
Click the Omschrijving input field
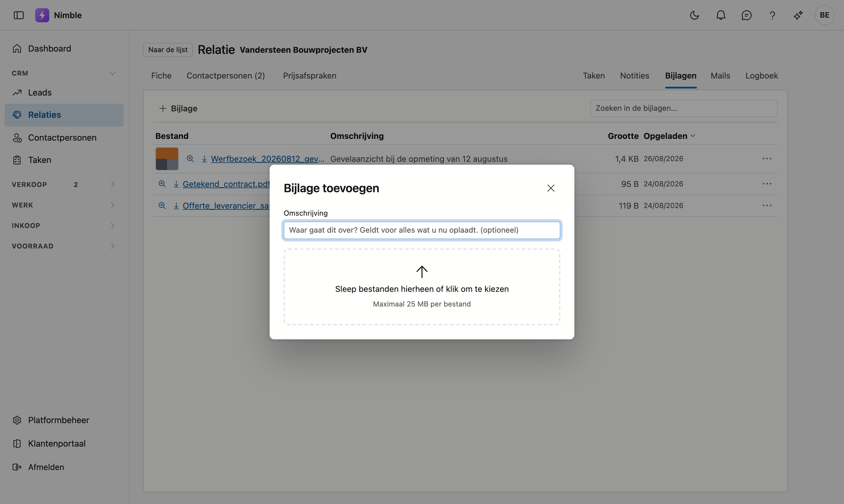[x=422, y=230]
